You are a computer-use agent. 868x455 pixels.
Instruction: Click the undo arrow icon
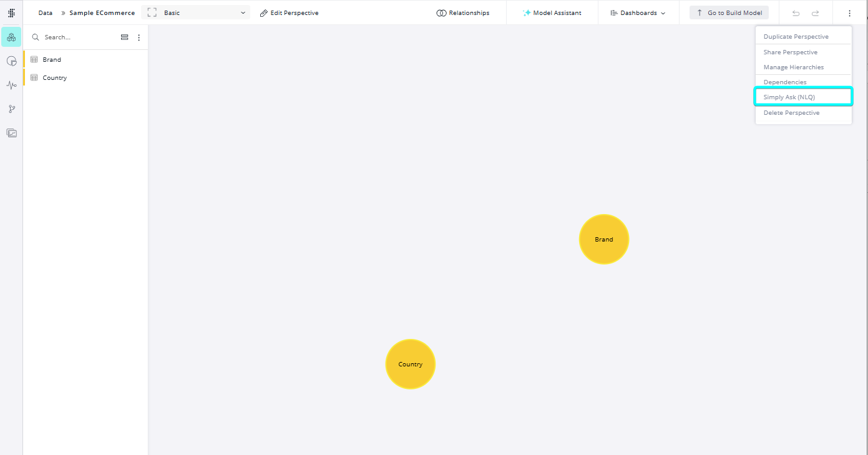point(796,13)
